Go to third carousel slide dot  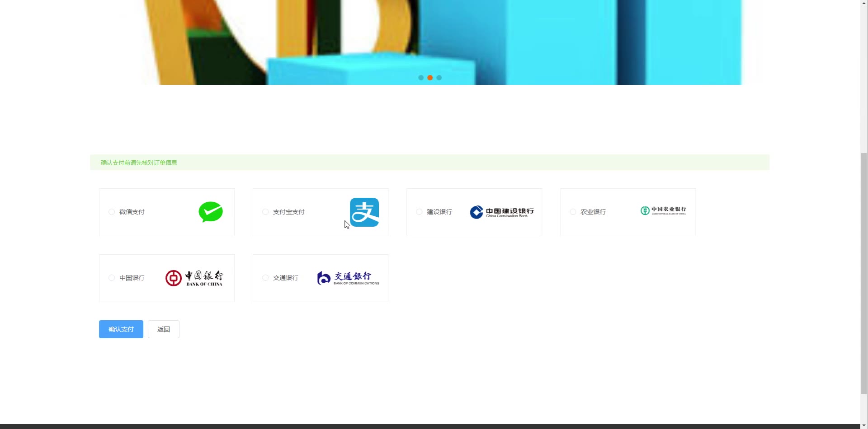439,78
